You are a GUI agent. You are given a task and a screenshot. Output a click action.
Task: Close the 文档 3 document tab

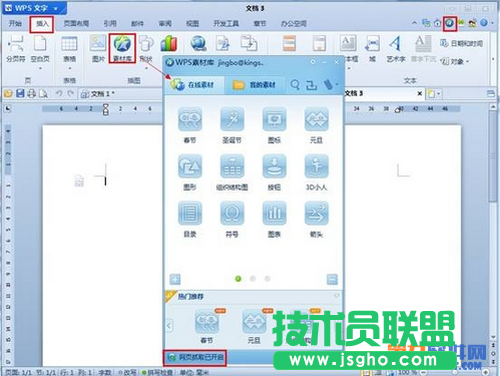[x=420, y=94]
